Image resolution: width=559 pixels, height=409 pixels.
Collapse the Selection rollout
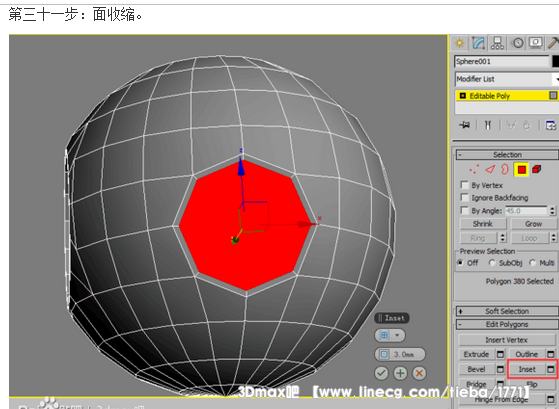click(507, 154)
